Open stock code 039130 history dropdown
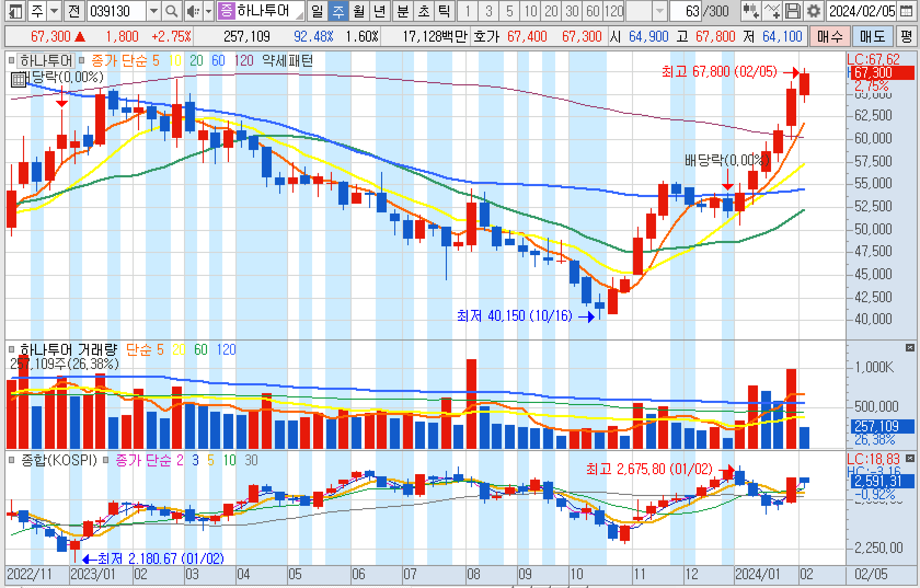 coord(154,11)
